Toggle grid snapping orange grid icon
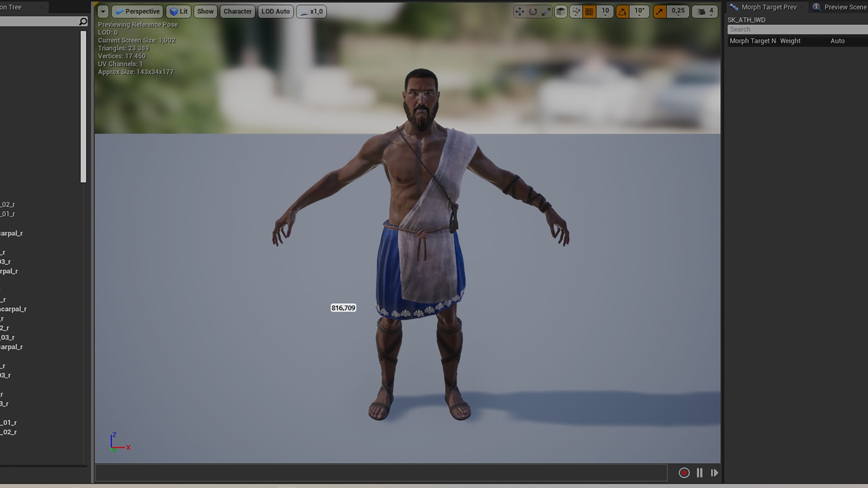 tap(589, 12)
